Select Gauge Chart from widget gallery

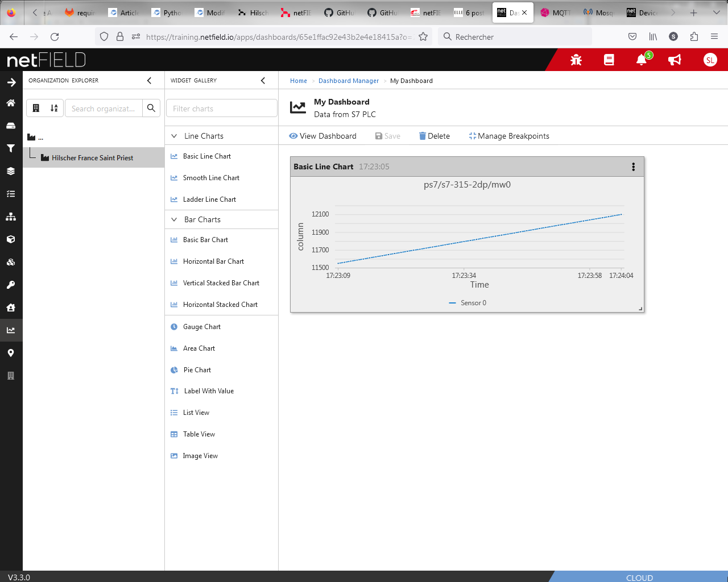tap(201, 327)
